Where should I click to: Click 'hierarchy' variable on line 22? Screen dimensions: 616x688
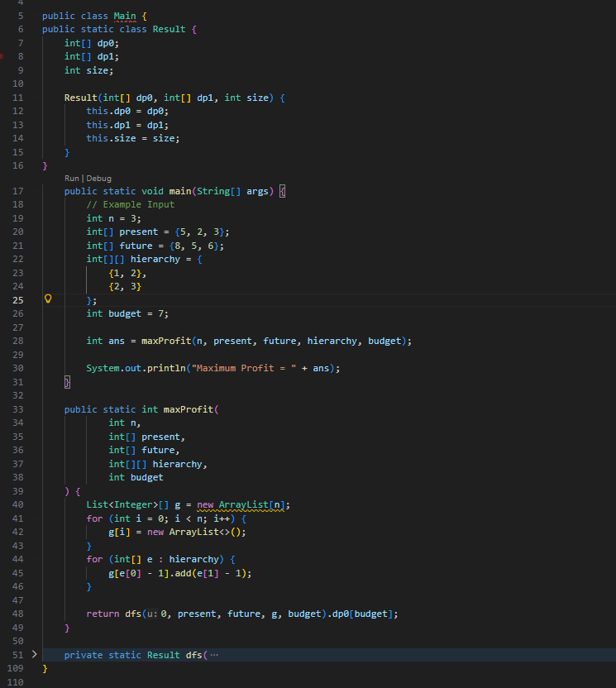coord(155,260)
